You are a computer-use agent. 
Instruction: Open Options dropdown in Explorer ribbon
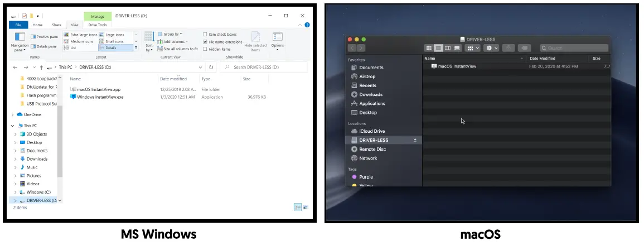(x=277, y=42)
